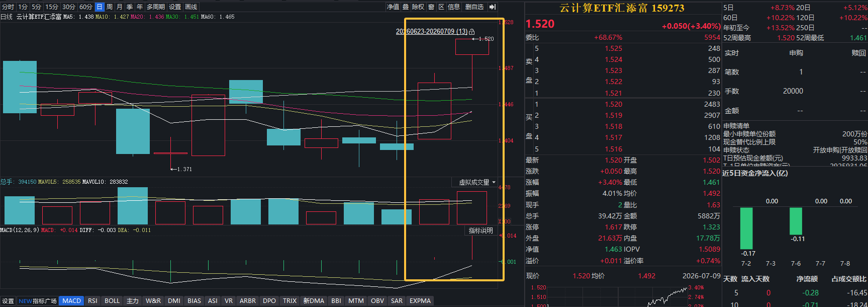Open the 虚拟成交量 dropdown
868x307 pixels.
click(477, 182)
